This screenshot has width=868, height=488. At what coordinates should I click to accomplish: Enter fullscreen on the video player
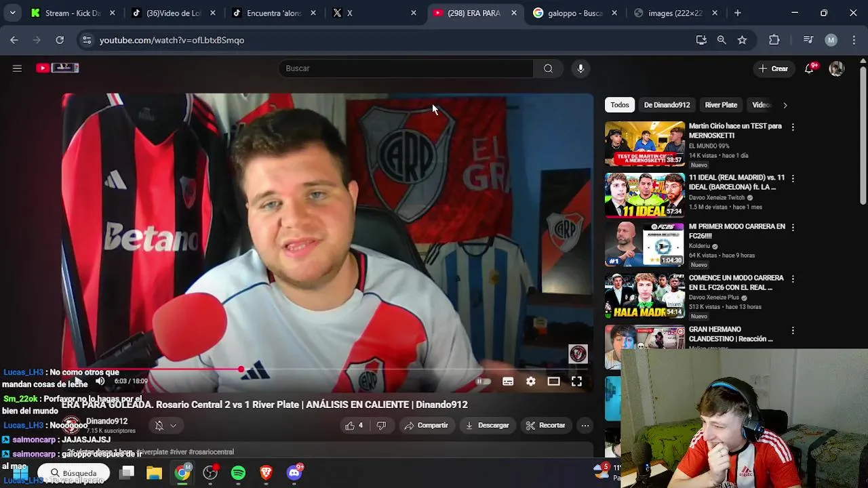(x=576, y=382)
